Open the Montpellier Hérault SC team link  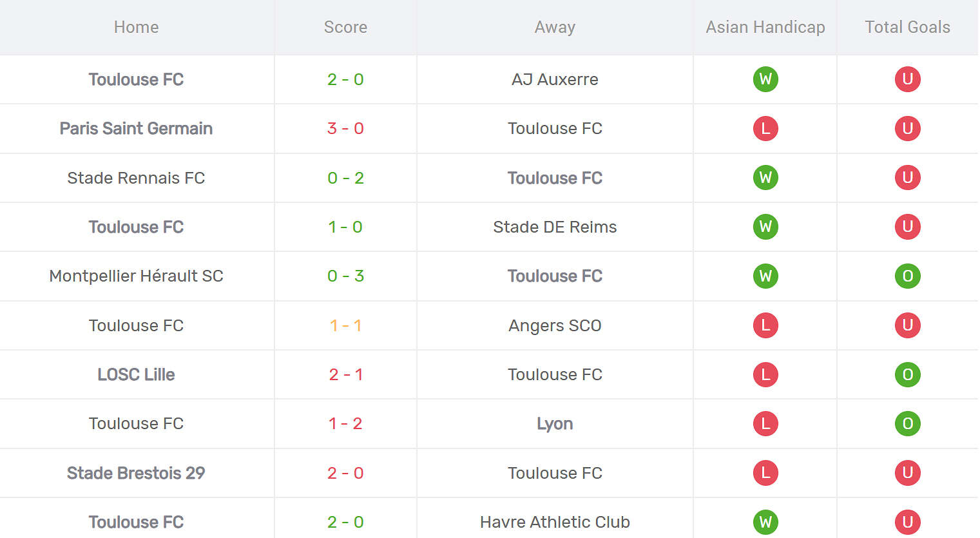point(136,276)
